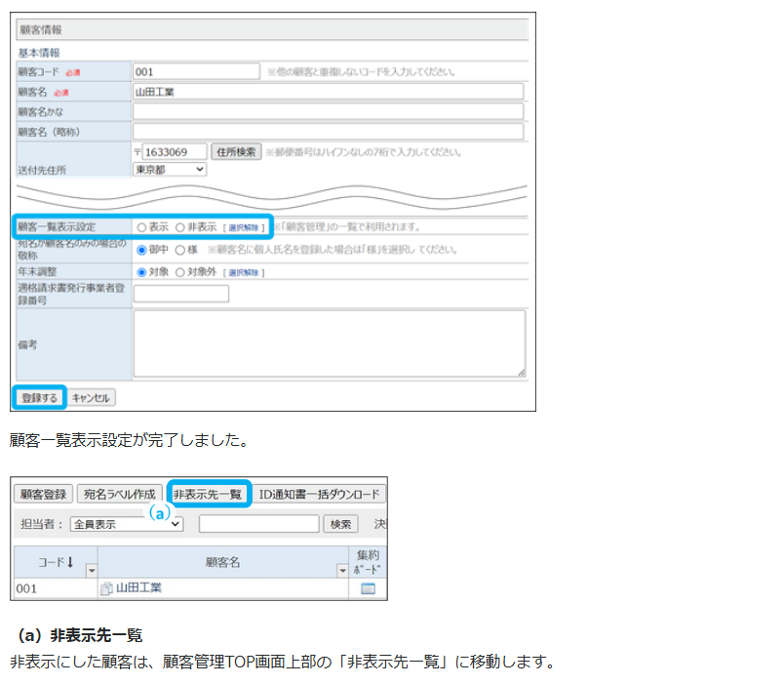Image resolution: width=784 pixels, height=685 pixels.
Task: Choose 様 as the honorific
Action: click(x=180, y=250)
